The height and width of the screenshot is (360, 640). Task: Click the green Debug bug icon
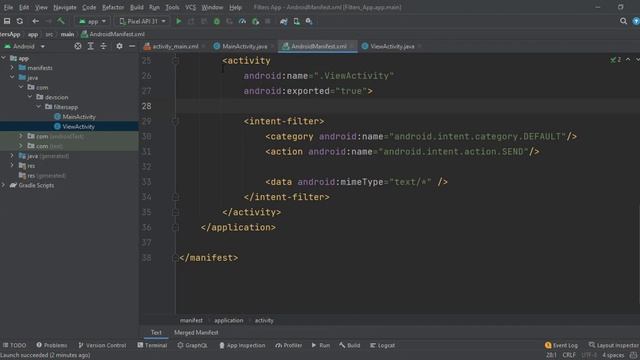pyautogui.click(x=217, y=21)
